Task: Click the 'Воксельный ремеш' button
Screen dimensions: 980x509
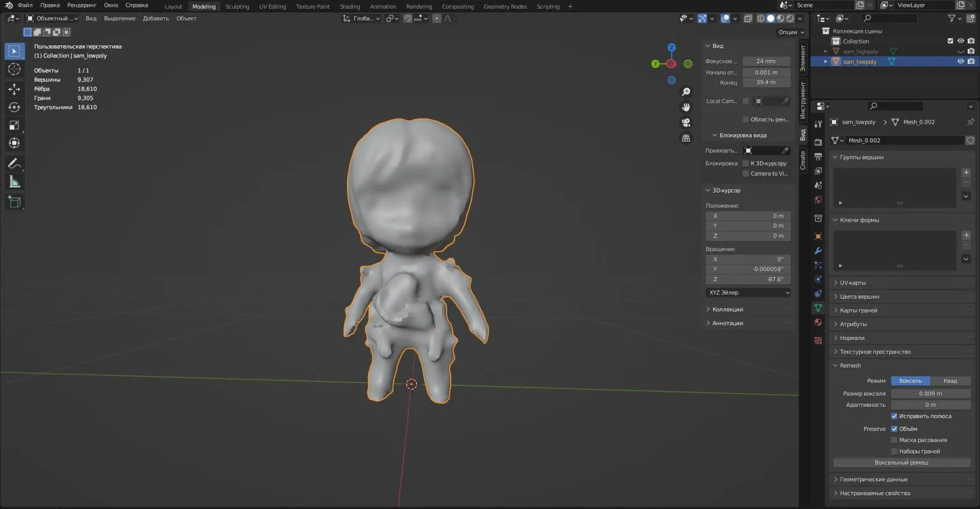Action: click(901, 463)
